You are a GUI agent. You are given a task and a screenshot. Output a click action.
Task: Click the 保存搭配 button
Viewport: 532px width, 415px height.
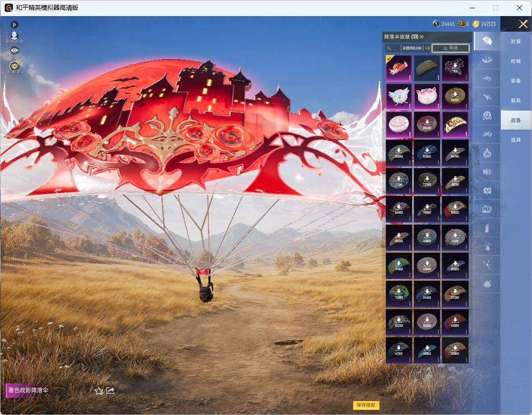366,405
